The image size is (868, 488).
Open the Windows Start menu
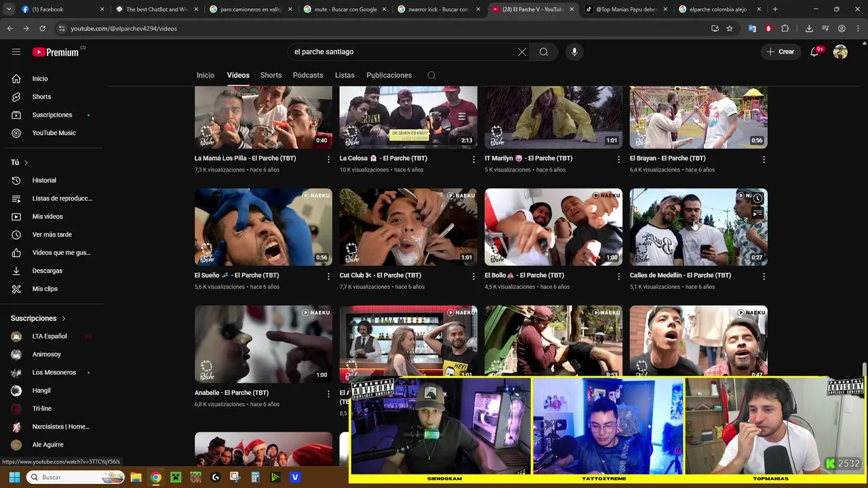click(x=14, y=477)
